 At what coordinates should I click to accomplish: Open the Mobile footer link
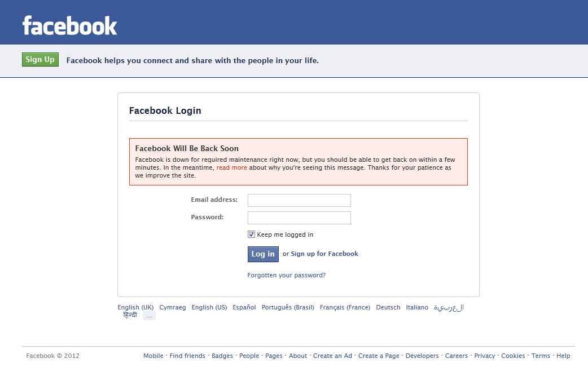pyautogui.click(x=153, y=356)
